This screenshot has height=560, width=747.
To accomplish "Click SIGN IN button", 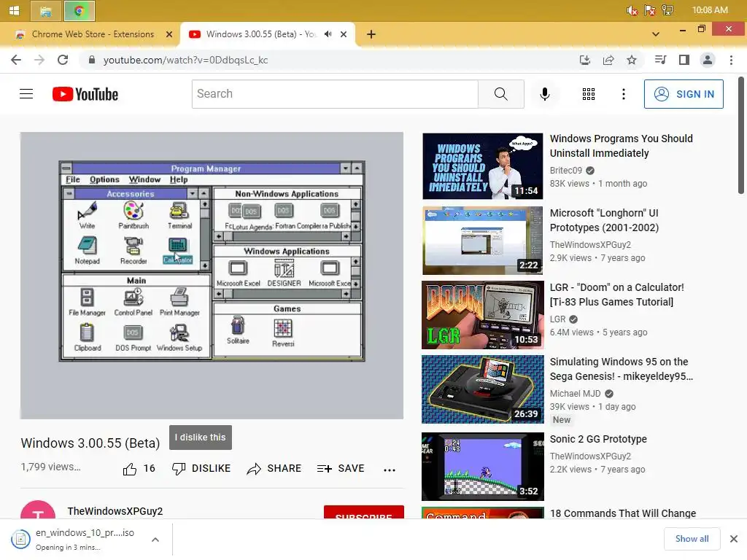I will (683, 94).
